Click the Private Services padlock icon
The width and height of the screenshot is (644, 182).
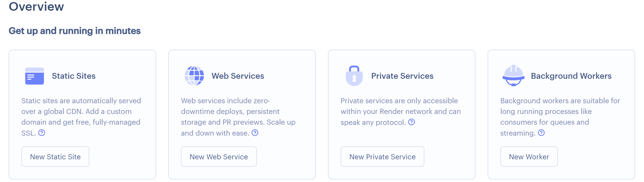(354, 76)
